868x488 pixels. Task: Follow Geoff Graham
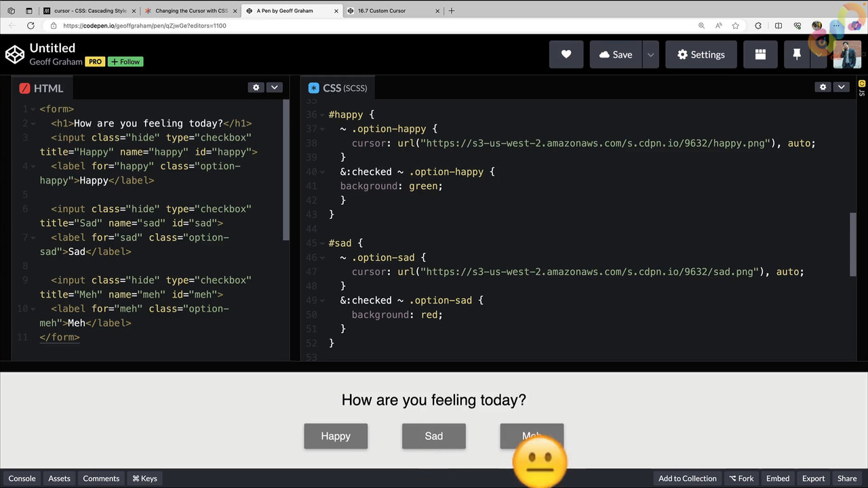[125, 62]
